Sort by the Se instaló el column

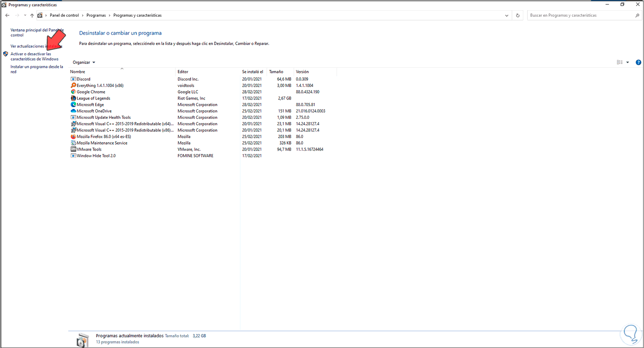[253, 72]
